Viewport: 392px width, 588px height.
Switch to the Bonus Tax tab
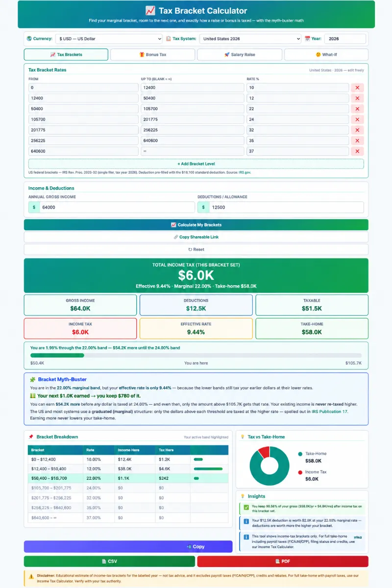[152, 54]
